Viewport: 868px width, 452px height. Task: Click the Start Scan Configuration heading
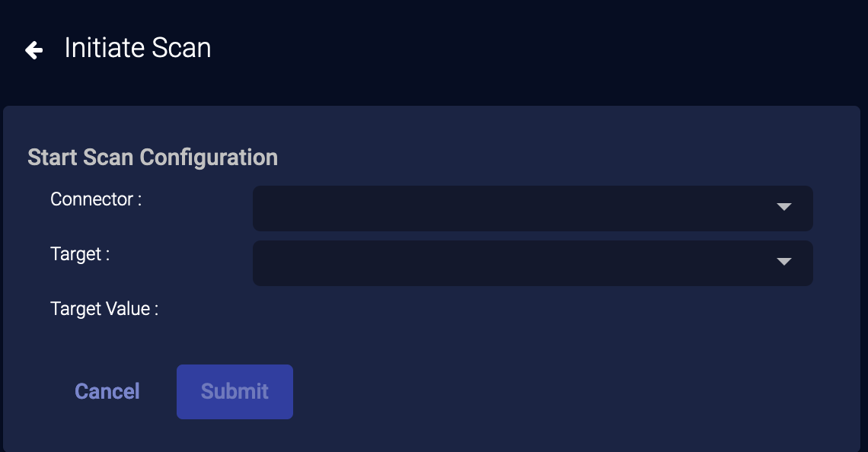(152, 158)
